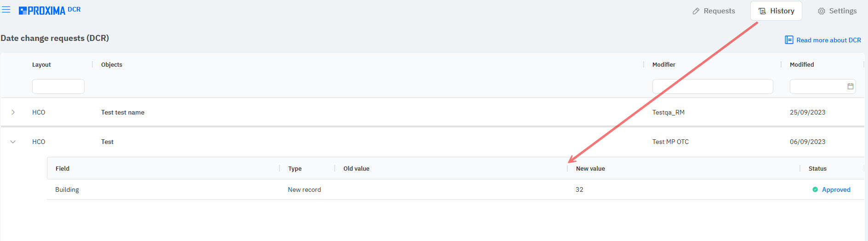Switch to the History tab
The height and width of the screenshot is (241, 868).
pos(776,11)
